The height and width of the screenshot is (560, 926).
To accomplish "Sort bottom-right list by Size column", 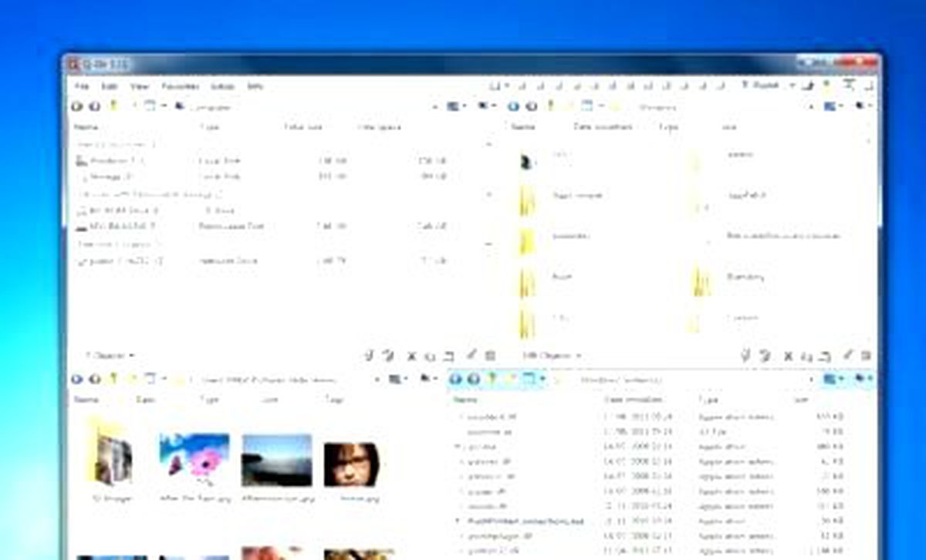I will tap(800, 400).
